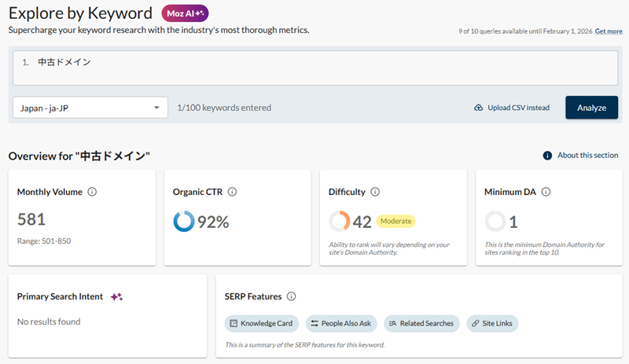The height and width of the screenshot is (364, 629).
Task: Click Upload CSV instead link
Action: tap(518, 108)
